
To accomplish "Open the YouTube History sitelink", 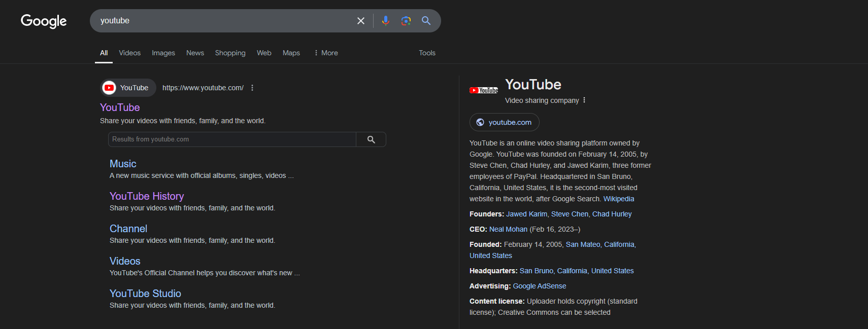I will pyautogui.click(x=147, y=196).
